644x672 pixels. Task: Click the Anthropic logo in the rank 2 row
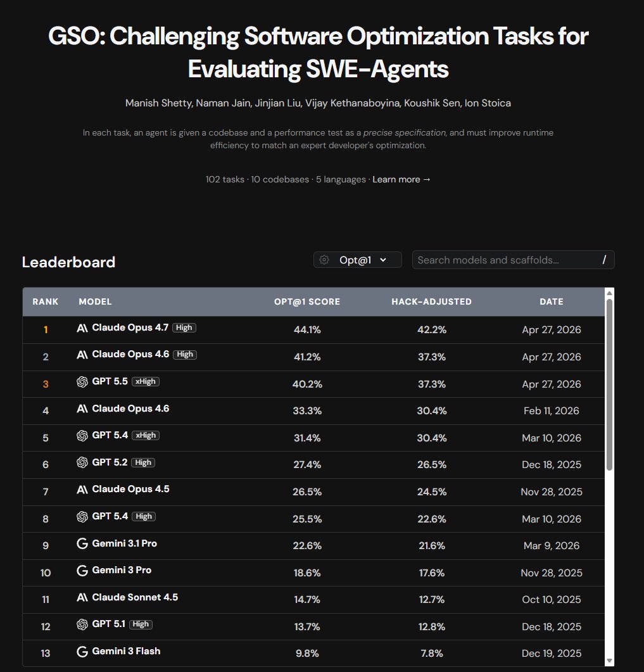tap(82, 355)
